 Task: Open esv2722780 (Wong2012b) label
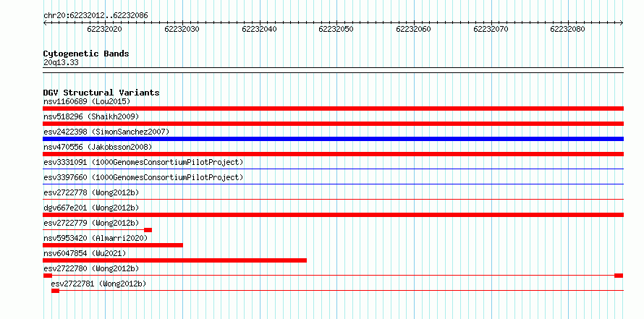click(91, 268)
